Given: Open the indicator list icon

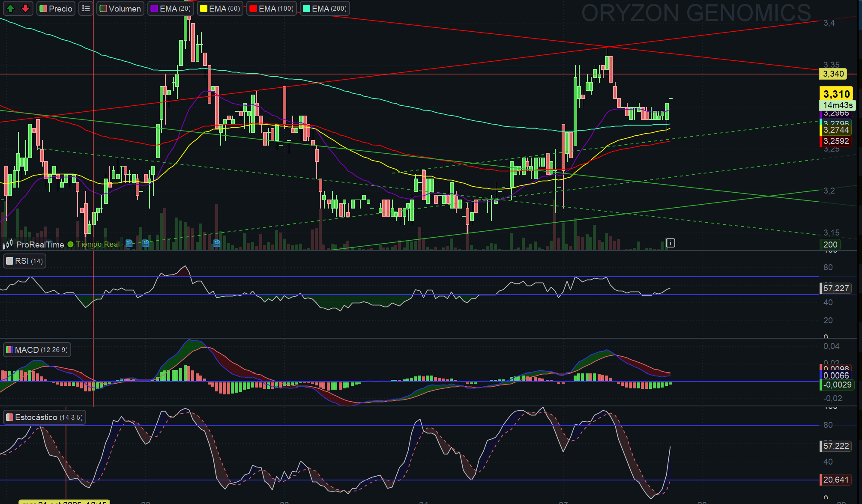Looking at the screenshot, I should (86, 9).
